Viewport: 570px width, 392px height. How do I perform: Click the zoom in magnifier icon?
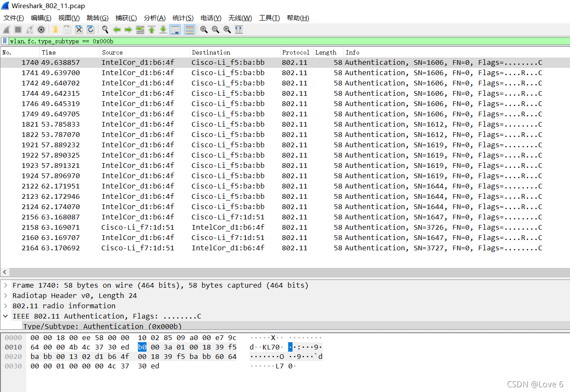[204, 30]
